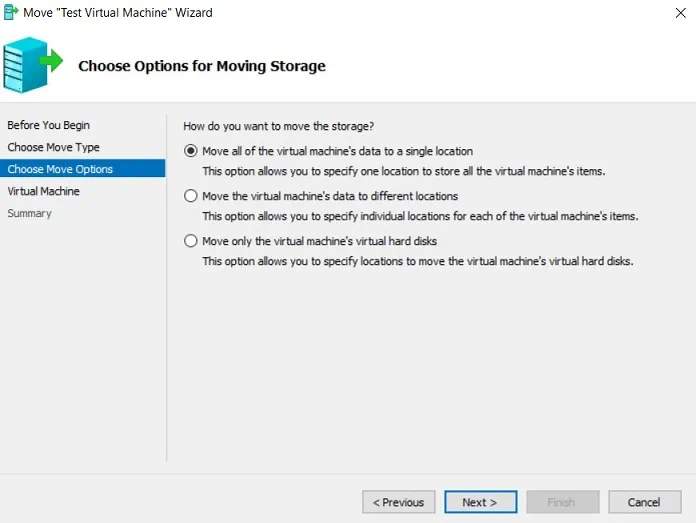The width and height of the screenshot is (696, 523).
Task: Go to the Before You Begin step
Action: point(48,125)
